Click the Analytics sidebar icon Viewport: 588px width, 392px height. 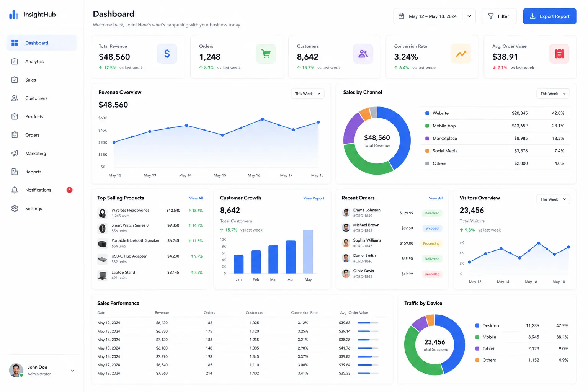15,61
